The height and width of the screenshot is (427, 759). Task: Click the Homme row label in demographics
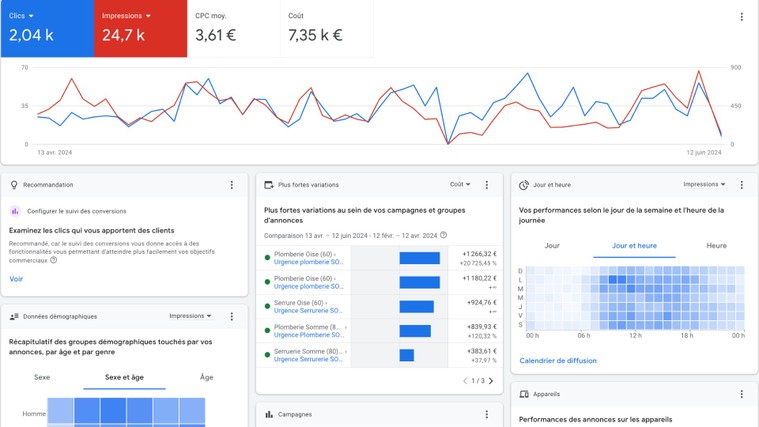pyautogui.click(x=34, y=414)
